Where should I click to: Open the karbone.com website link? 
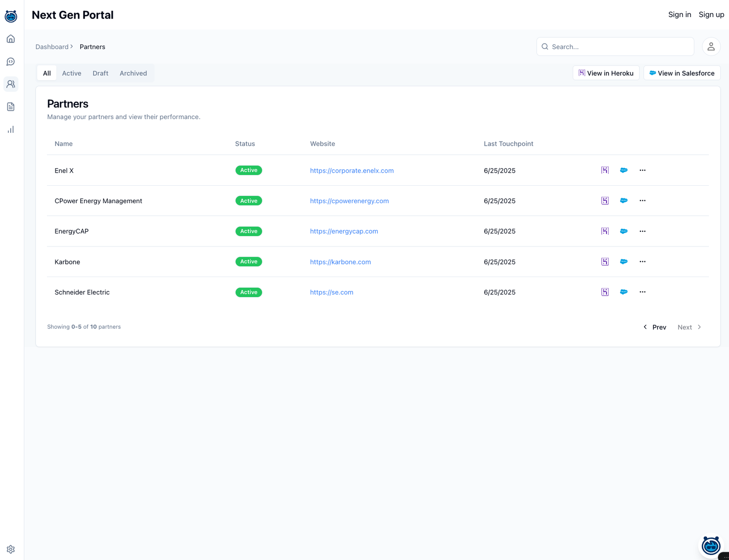340,262
